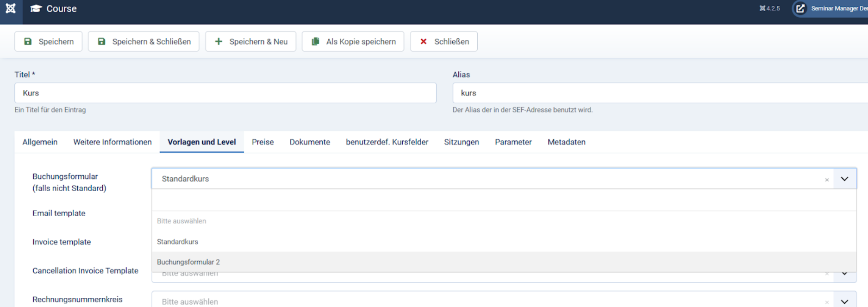
Task: Open the Metadaten tab
Action: (566, 142)
